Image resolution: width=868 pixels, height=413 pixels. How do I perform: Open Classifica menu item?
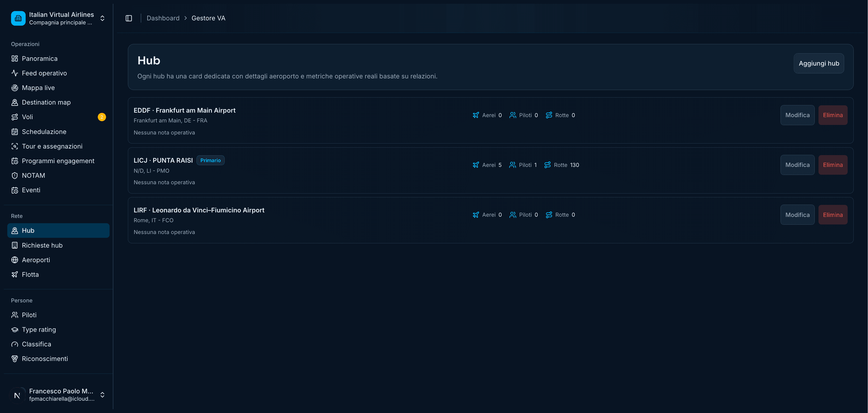[x=58, y=344]
